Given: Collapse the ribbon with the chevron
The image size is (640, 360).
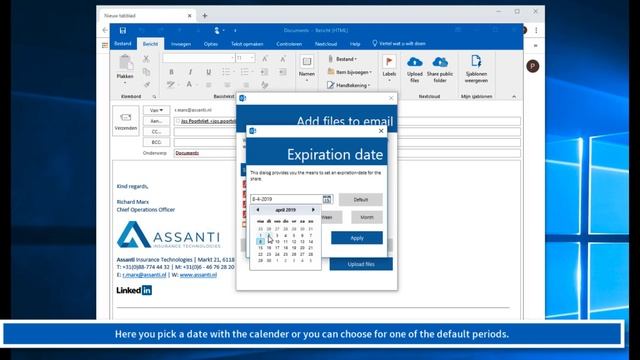Looking at the screenshot, I should click(x=514, y=96).
